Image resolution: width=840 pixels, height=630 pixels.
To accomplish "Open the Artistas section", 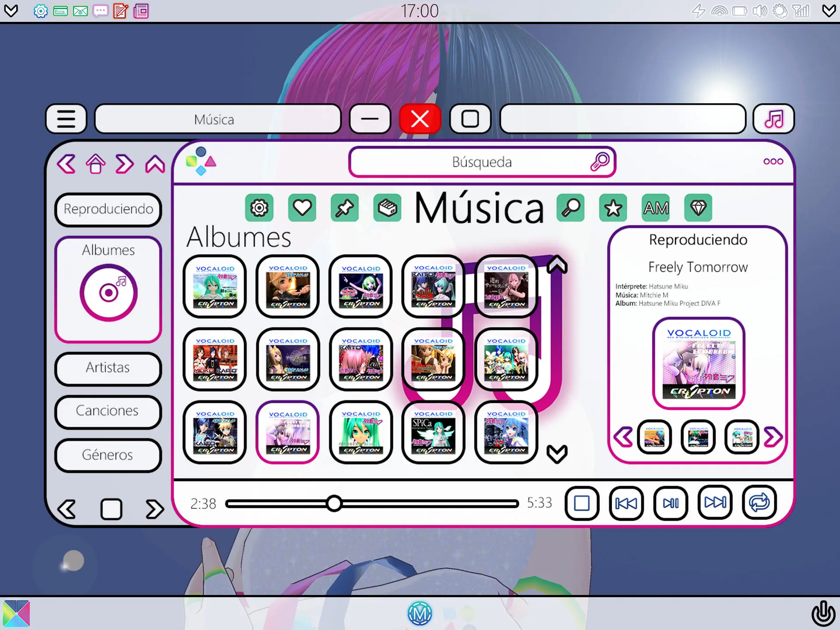I will pos(108,368).
